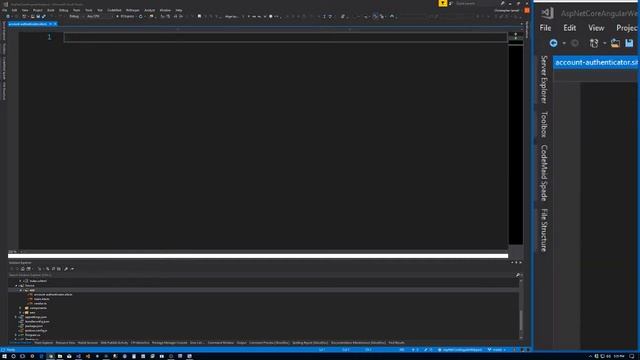
Task: Click Windows Start button
Action: pos(4,356)
